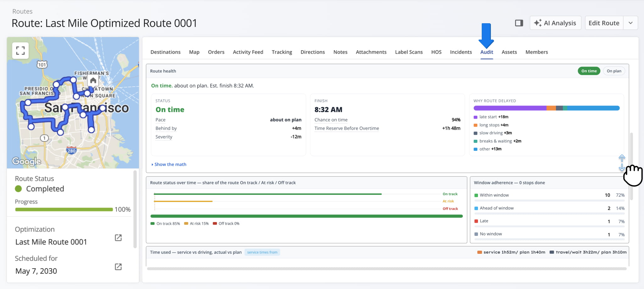The width and height of the screenshot is (644, 289).
Task: Click Time Reserve Before Overtime label
Action: point(347,128)
